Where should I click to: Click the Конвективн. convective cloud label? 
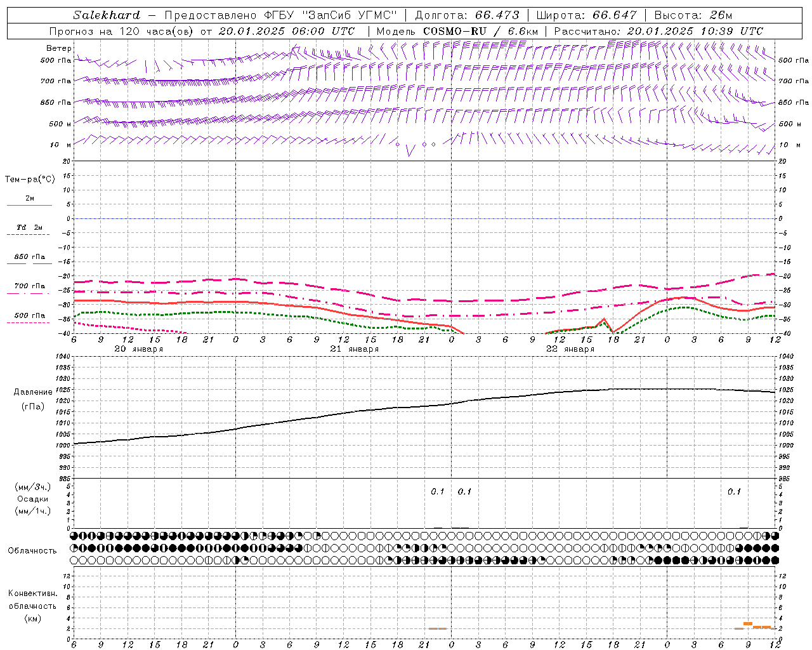[x=32, y=594]
